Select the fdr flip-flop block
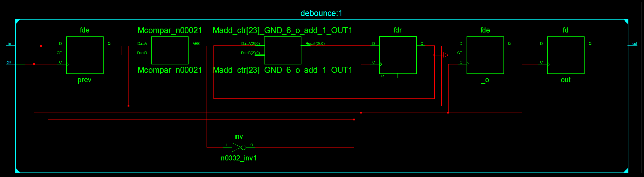The image size is (644, 177). (x=398, y=55)
